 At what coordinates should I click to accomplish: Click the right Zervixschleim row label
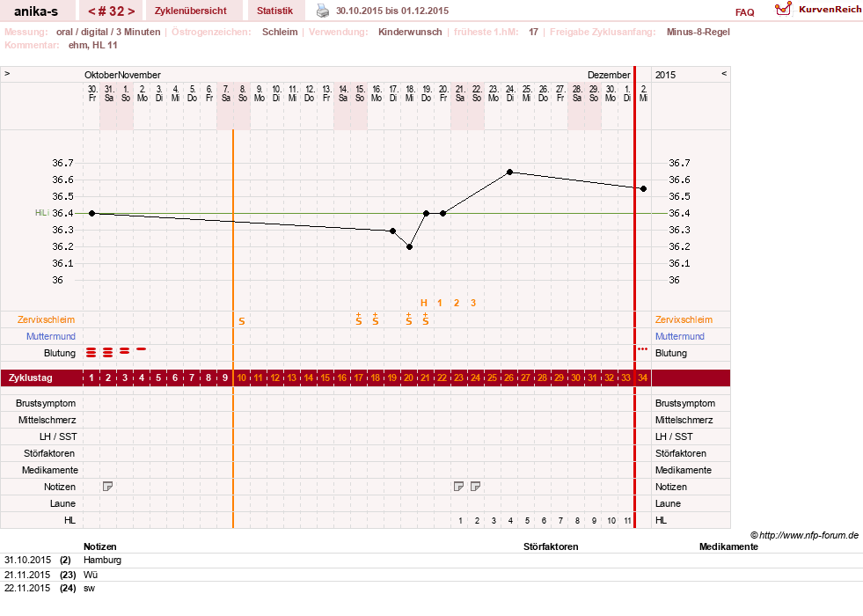[684, 319]
